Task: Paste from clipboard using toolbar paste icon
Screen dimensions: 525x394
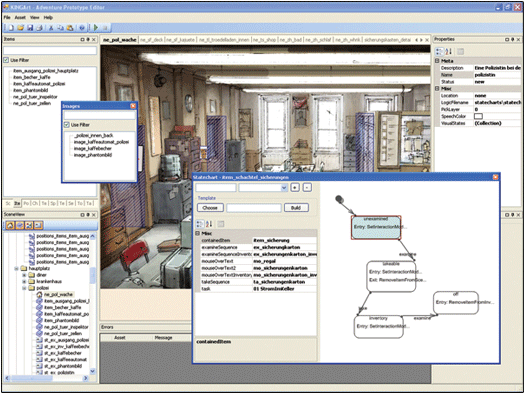Action: coord(70,28)
